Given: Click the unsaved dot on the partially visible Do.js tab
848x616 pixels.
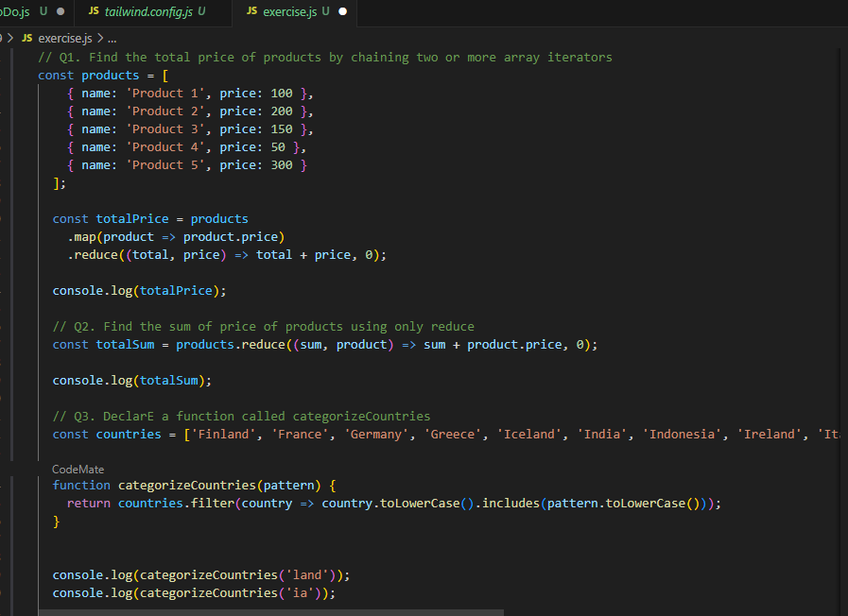Looking at the screenshot, I should point(61,11).
